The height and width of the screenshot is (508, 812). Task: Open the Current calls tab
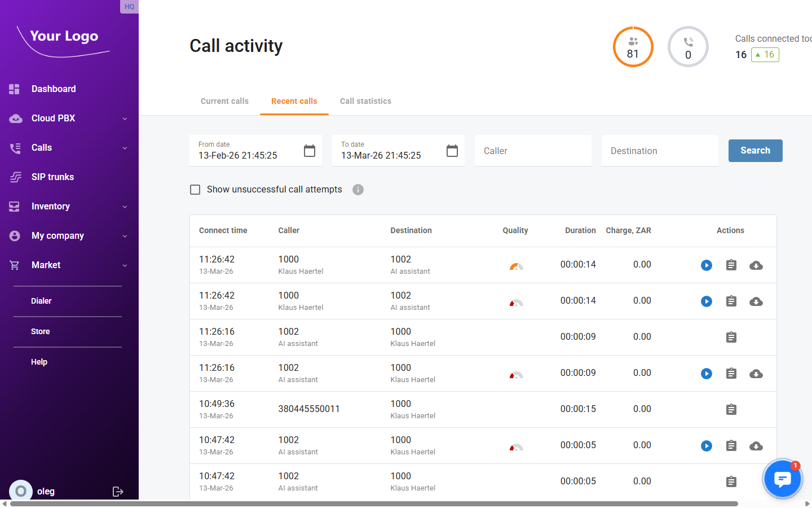point(224,101)
